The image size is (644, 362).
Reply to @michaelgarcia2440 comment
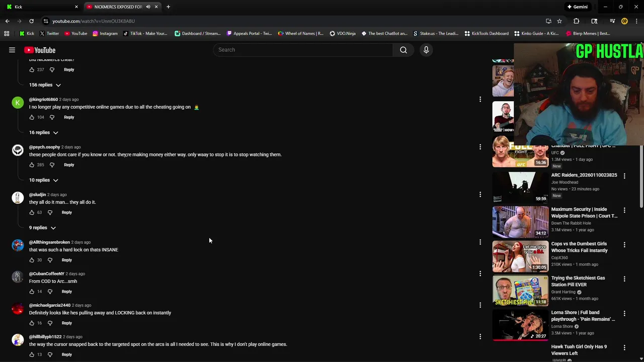pyautogui.click(x=66, y=323)
